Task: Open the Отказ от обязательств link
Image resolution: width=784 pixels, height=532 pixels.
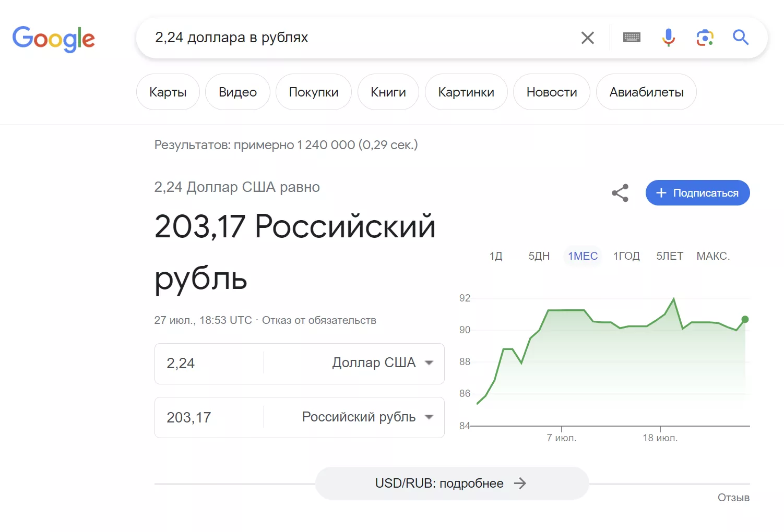Action: click(319, 320)
